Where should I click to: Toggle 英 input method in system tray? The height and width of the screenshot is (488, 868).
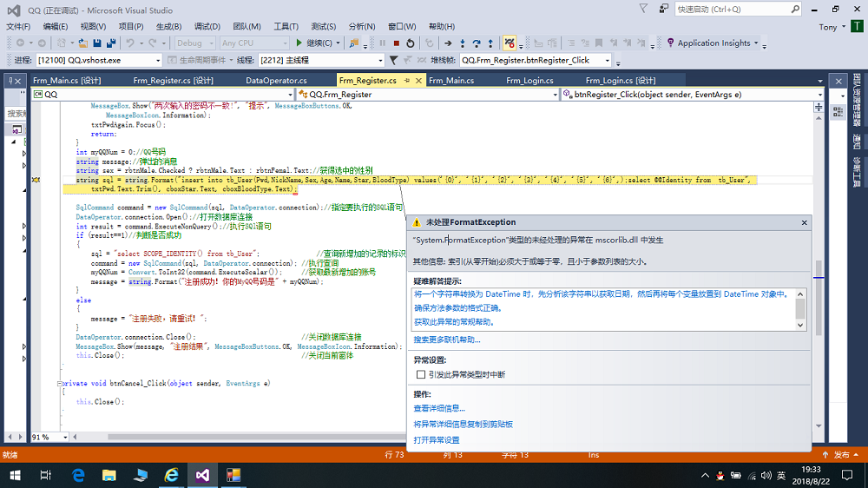[781, 475]
